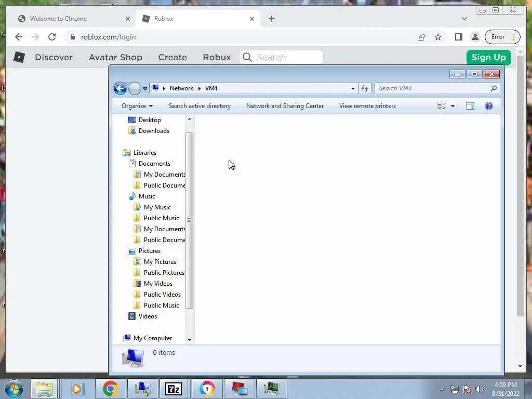Toggle the Chrome side panel icon

pos(459,37)
